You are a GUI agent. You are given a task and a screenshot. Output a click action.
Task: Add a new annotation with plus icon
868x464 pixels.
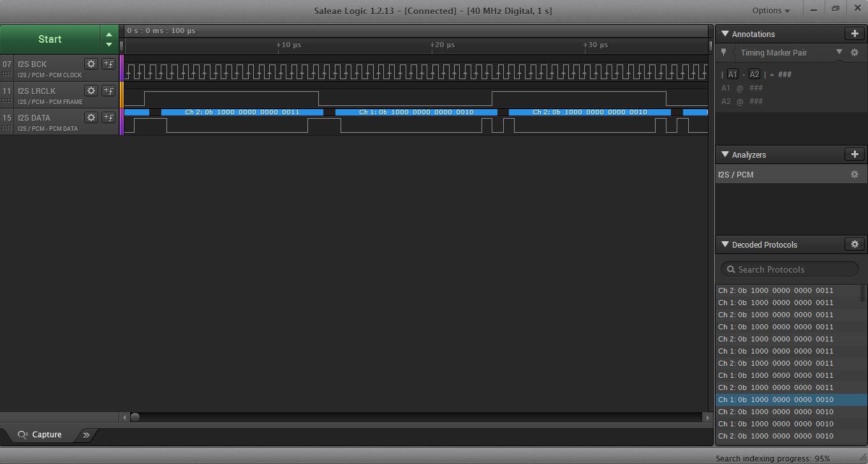point(855,34)
